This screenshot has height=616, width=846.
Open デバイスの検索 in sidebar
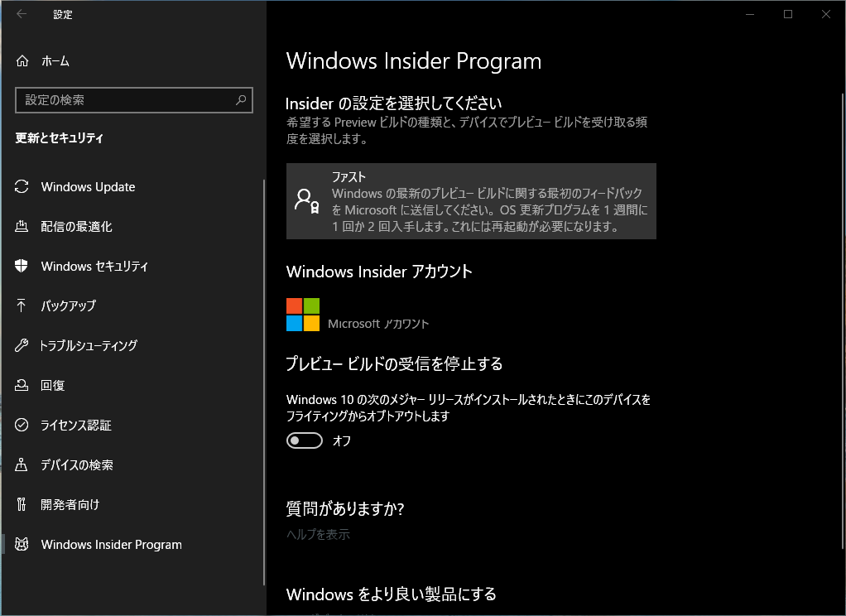[x=77, y=465]
